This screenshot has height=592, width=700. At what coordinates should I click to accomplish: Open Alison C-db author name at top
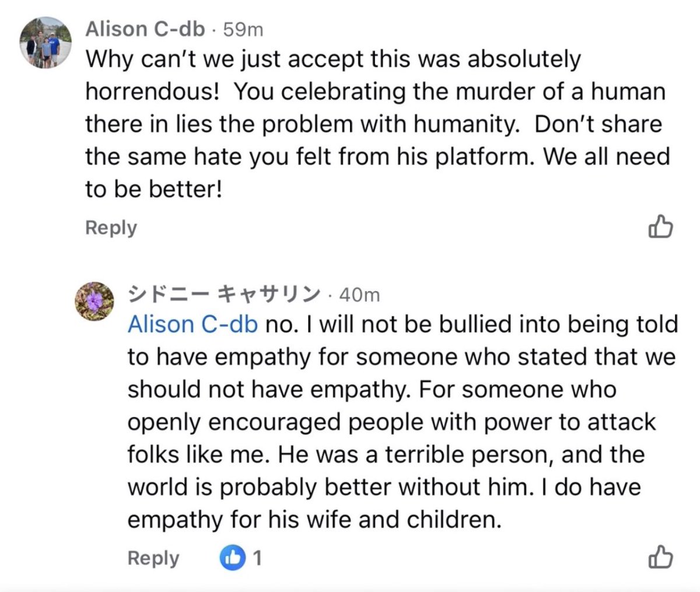pyautogui.click(x=145, y=29)
